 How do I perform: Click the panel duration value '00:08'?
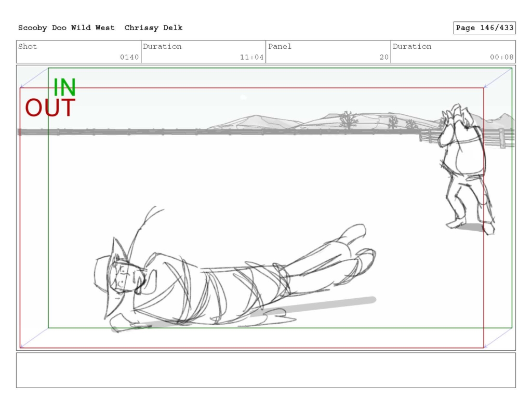click(502, 57)
